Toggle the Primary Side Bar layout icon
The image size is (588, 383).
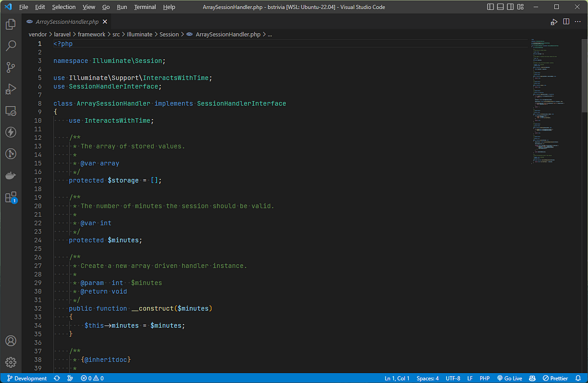[x=491, y=7]
